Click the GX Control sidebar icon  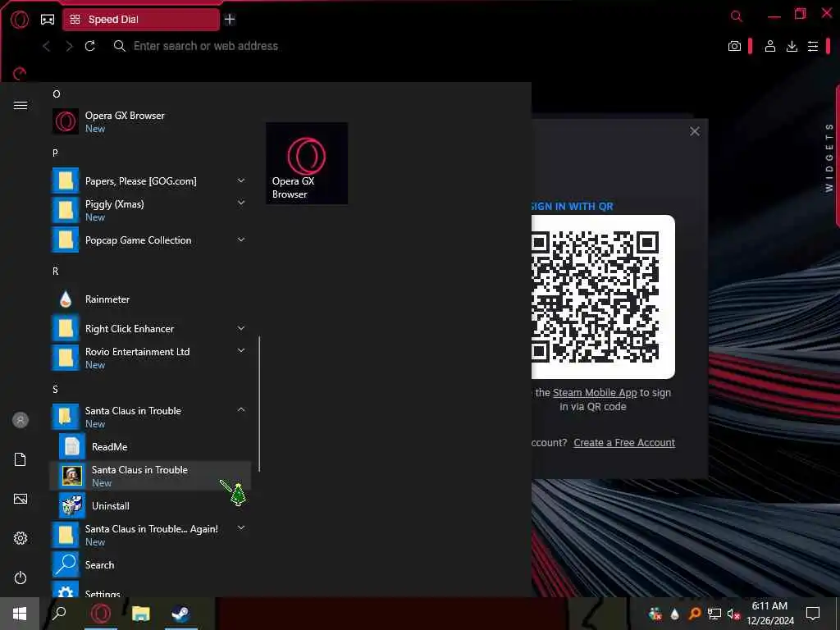[x=20, y=73]
